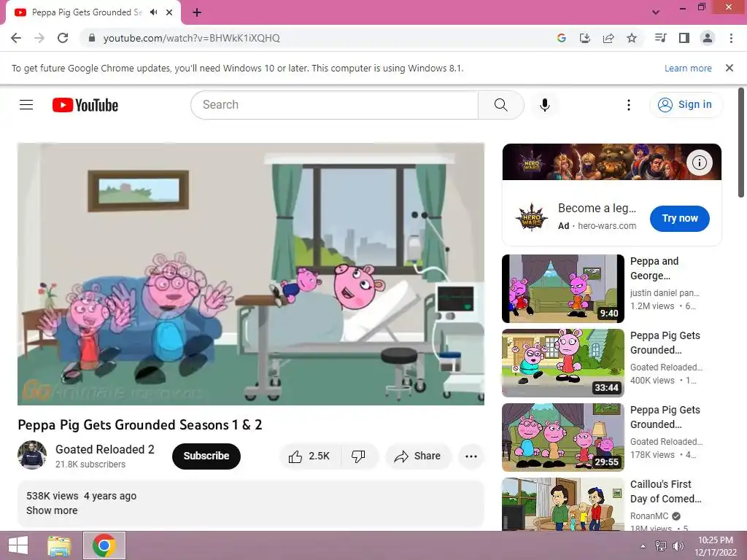The width and height of the screenshot is (747, 560).
Task: Open the Goated Reloaded 2 channel avatar
Action: pyautogui.click(x=32, y=455)
